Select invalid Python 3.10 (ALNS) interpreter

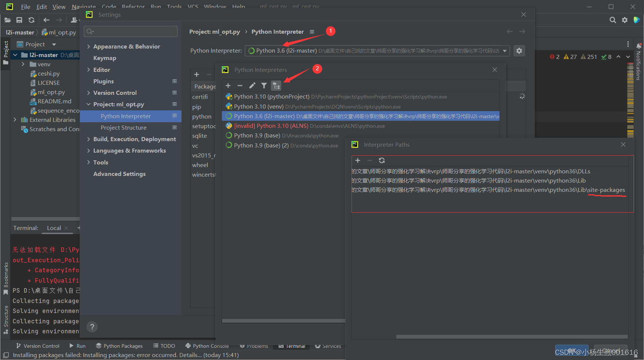[361, 126]
